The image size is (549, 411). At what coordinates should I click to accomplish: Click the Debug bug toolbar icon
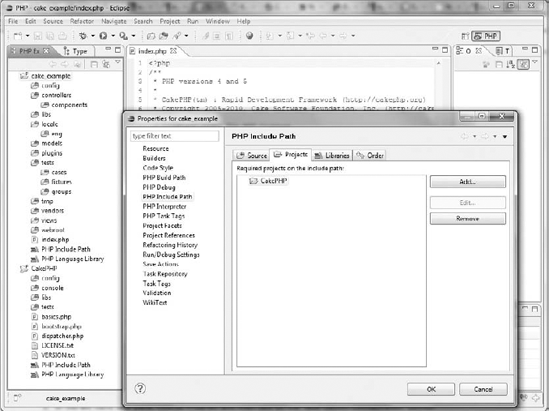click(83, 36)
